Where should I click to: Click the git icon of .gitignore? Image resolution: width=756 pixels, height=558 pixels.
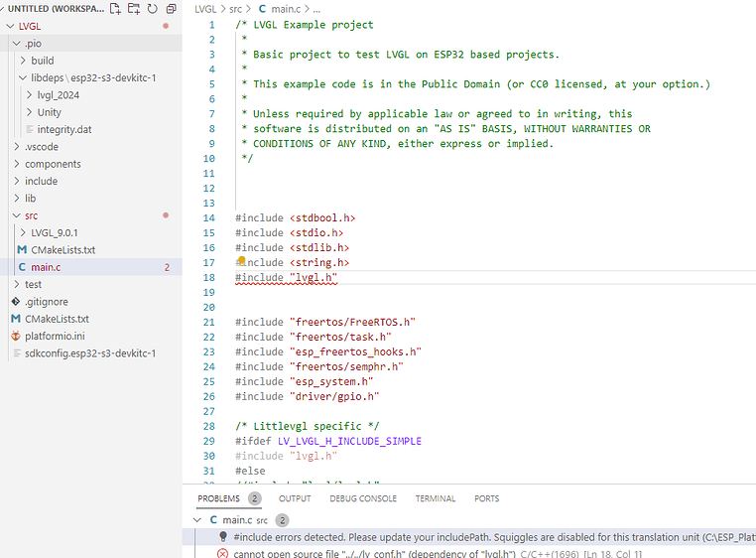coord(16,301)
